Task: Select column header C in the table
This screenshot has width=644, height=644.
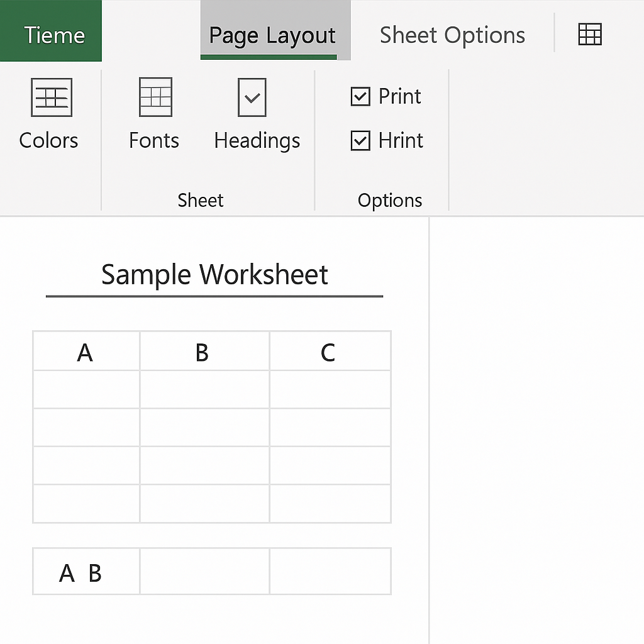Action: click(330, 351)
